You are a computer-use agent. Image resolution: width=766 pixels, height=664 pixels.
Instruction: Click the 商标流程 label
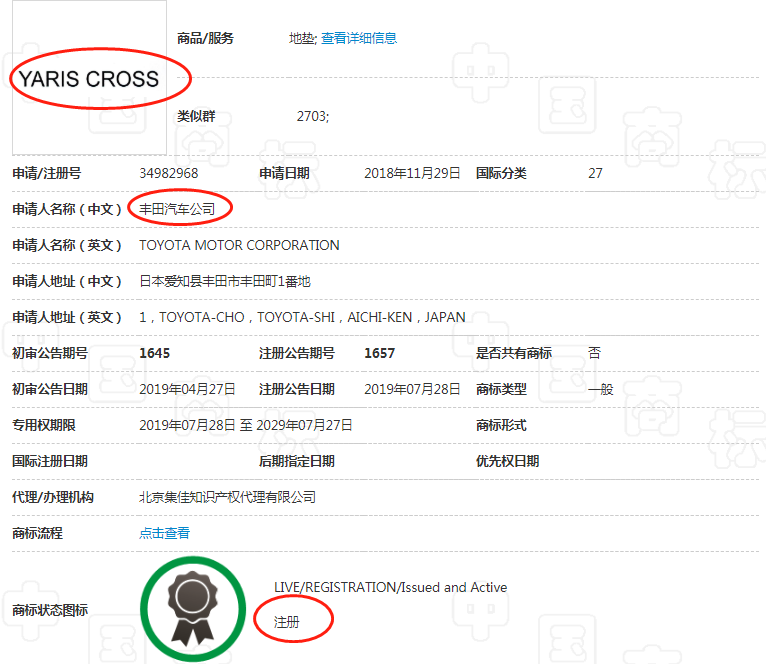[x=37, y=533]
